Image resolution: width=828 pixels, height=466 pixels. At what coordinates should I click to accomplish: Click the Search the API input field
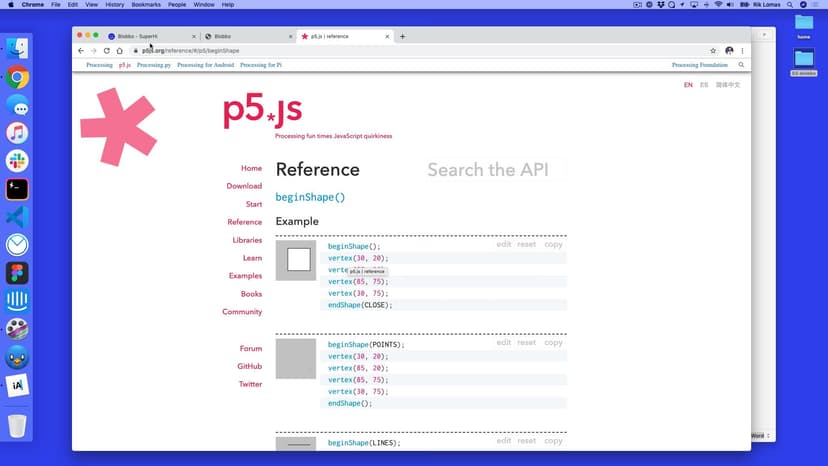click(x=488, y=170)
